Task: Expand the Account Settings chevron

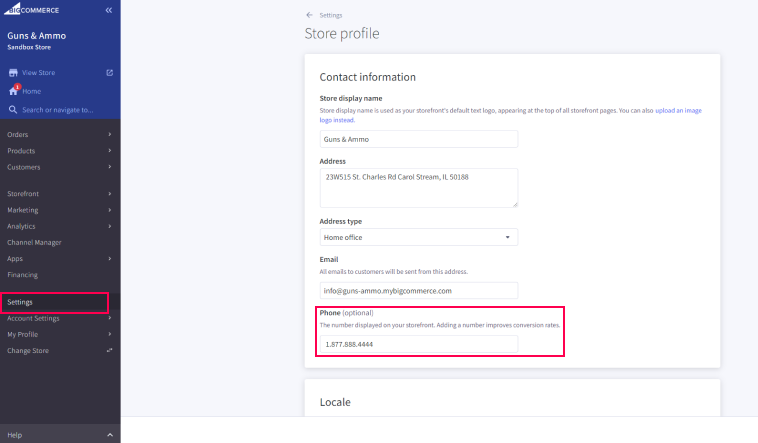Action: pyautogui.click(x=110, y=318)
